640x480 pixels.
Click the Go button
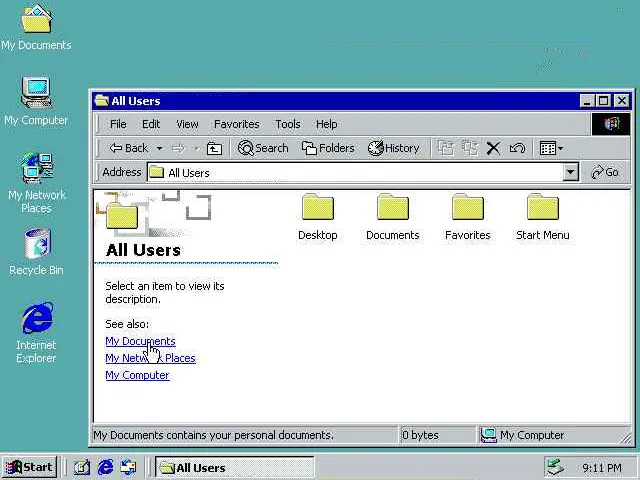[605, 172]
